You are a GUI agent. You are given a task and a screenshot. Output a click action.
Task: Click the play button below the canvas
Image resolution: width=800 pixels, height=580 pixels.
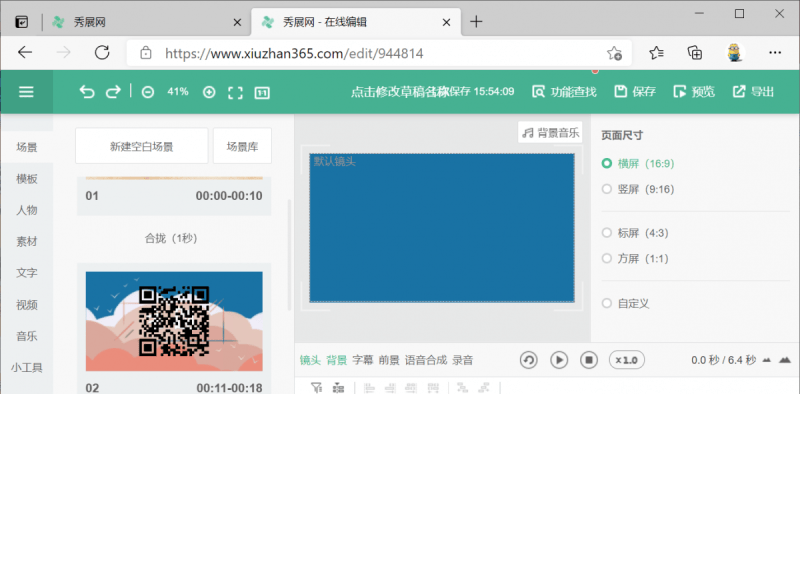tap(558, 360)
